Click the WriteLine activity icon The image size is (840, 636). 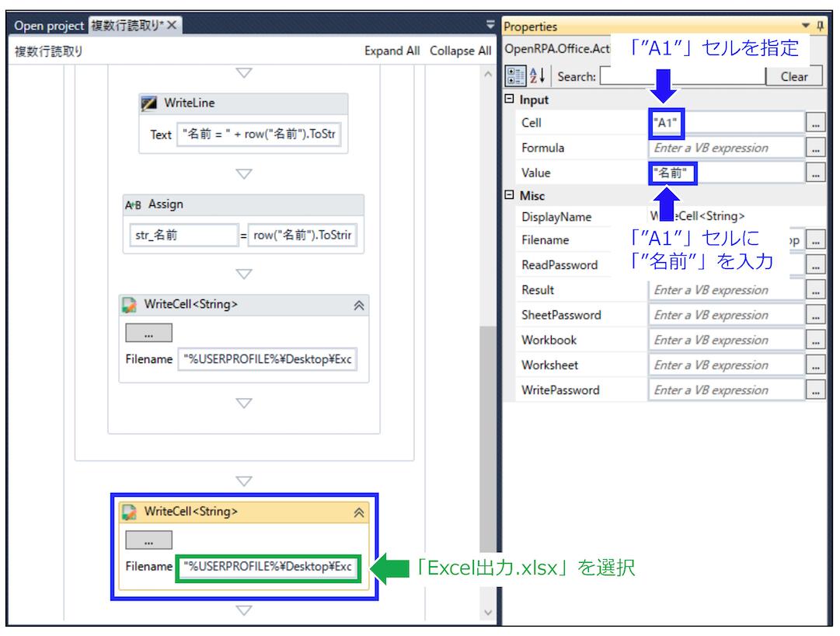148,103
